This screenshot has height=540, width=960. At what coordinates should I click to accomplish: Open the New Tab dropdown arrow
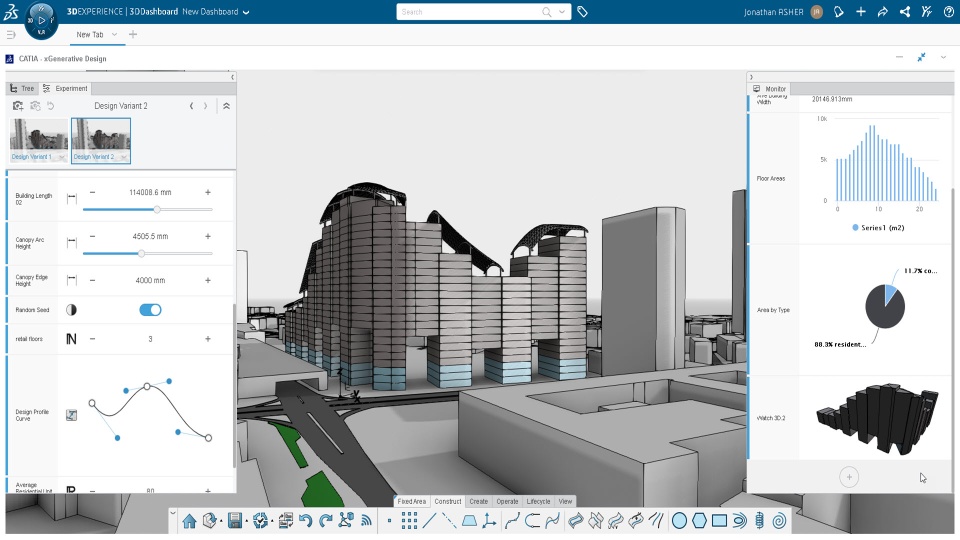tap(114, 34)
